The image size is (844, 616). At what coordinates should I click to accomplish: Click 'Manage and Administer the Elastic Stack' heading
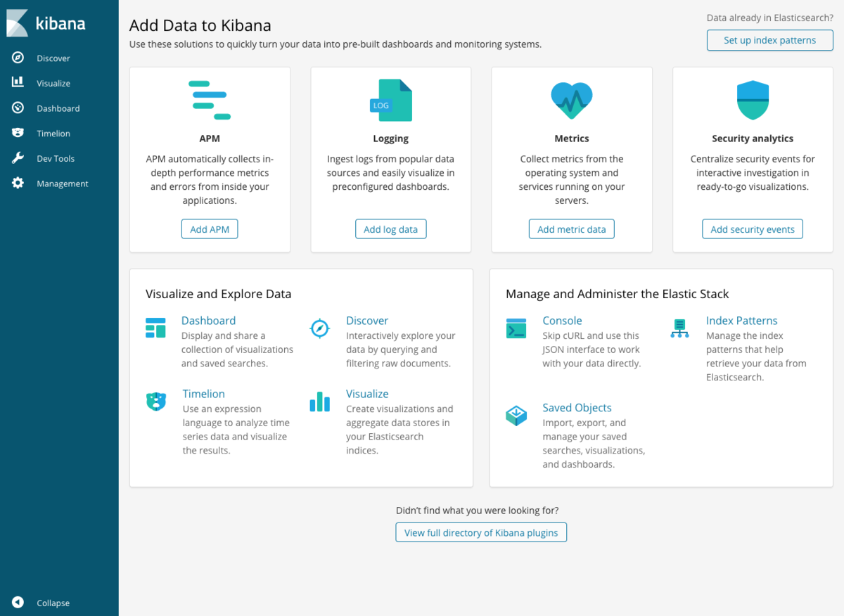pos(618,294)
